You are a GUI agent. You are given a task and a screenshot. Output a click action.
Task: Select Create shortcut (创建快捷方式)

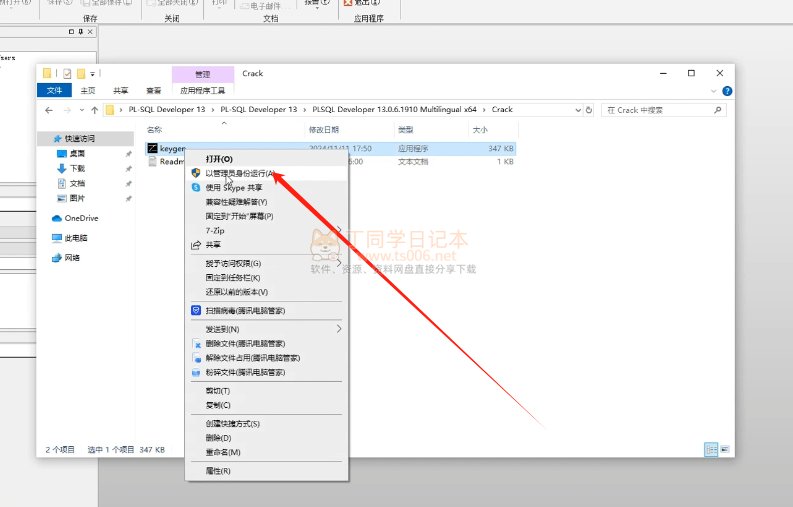[x=267, y=424]
